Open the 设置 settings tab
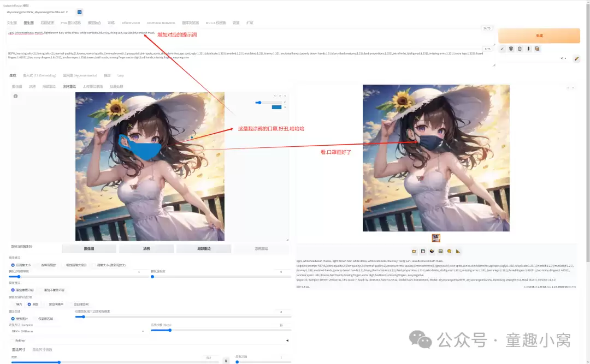The width and height of the screenshot is (590, 364). pyautogui.click(x=236, y=23)
